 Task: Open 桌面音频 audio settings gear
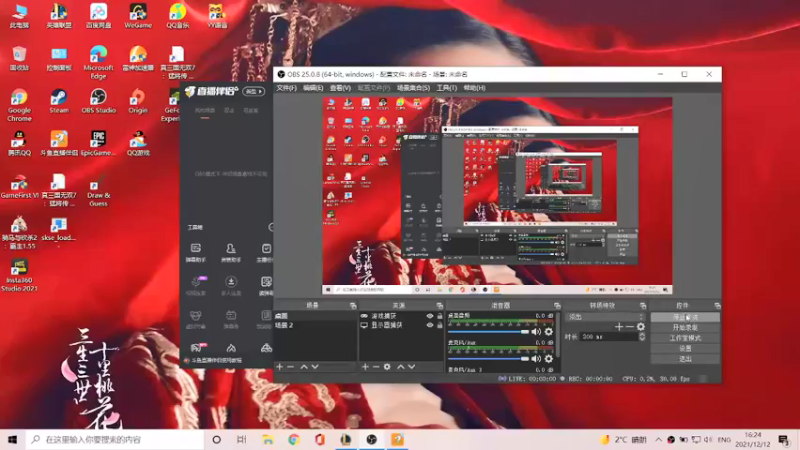[548, 332]
